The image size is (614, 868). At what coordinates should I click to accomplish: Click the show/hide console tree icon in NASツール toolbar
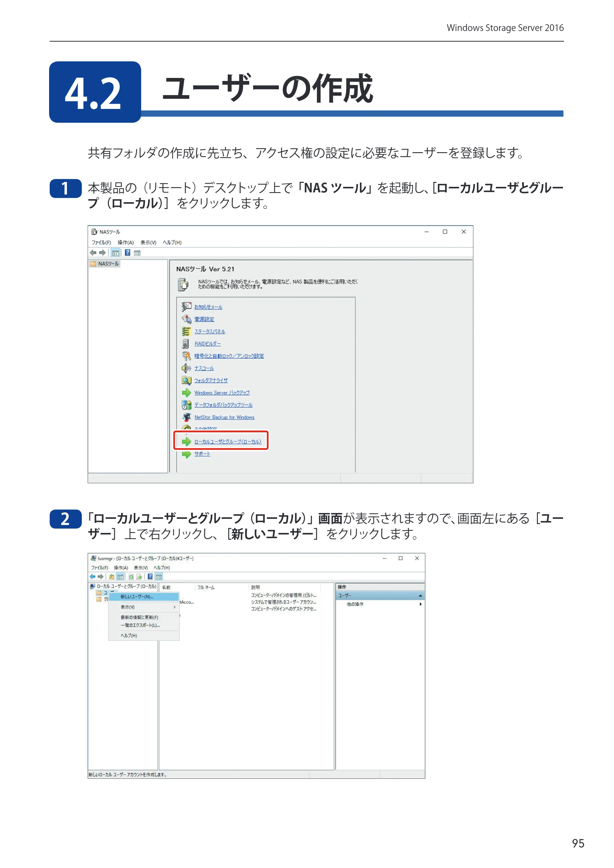pyautogui.click(x=116, y=253)
